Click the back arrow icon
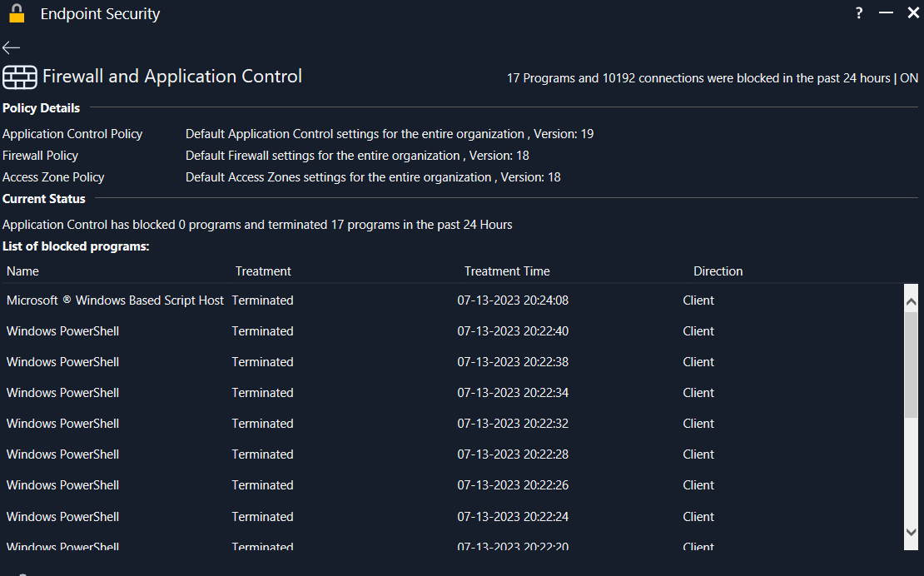This screenshot has height=576, width=924. tap(11, 47)
